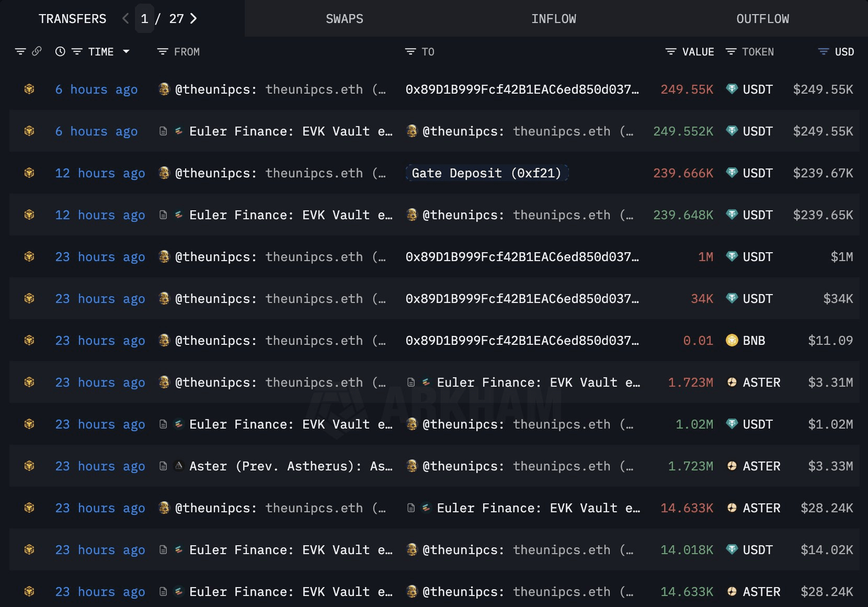Click total page count 27
Viewport: 868px width, 607px height.
pyautogui.click(x=176, y=19)
